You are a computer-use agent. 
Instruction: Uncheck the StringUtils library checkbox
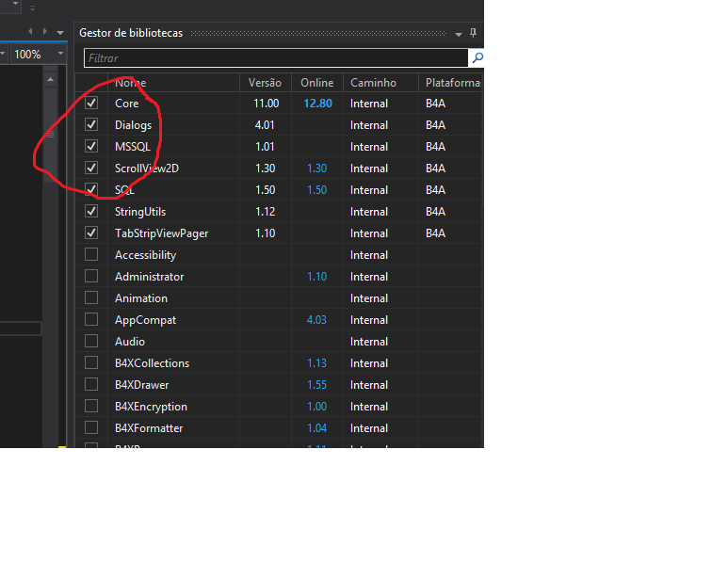point(91,211)
